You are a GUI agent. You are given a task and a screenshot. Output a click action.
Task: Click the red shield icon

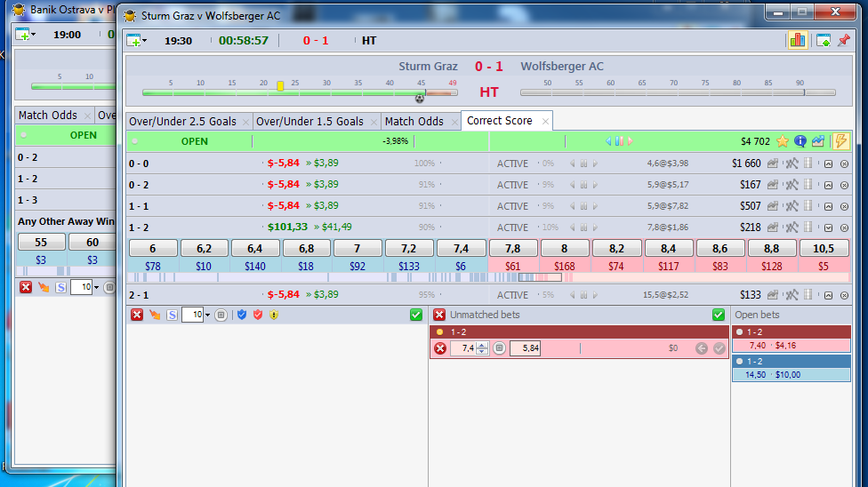[257, 315]
